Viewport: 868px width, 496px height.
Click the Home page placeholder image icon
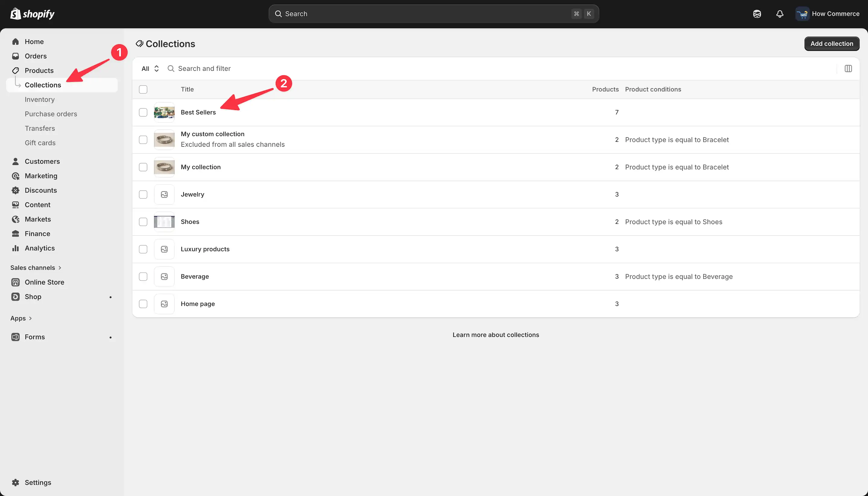[x=164, y=304]
